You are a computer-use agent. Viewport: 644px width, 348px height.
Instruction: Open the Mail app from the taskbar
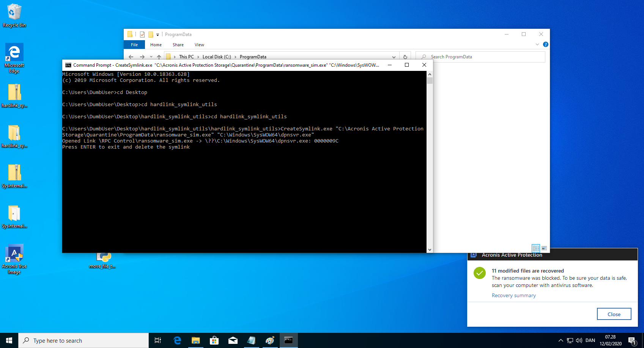(233, 340)
